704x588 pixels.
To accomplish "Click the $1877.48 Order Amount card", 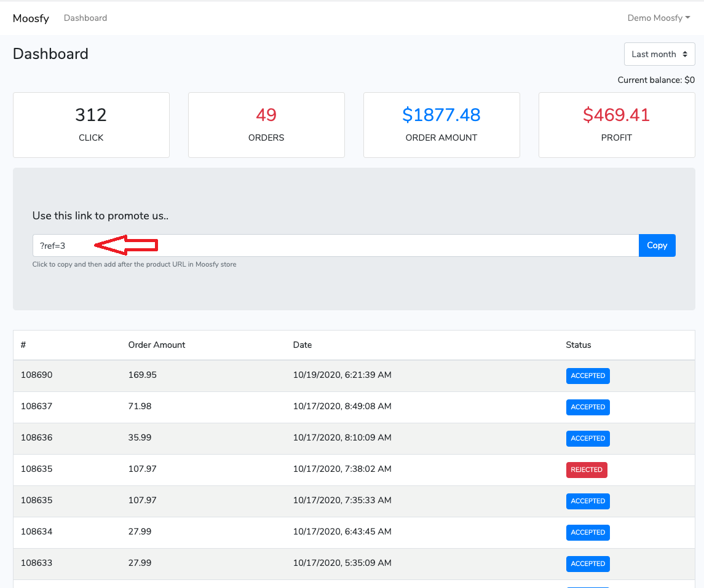I will (x=441, y=125).
